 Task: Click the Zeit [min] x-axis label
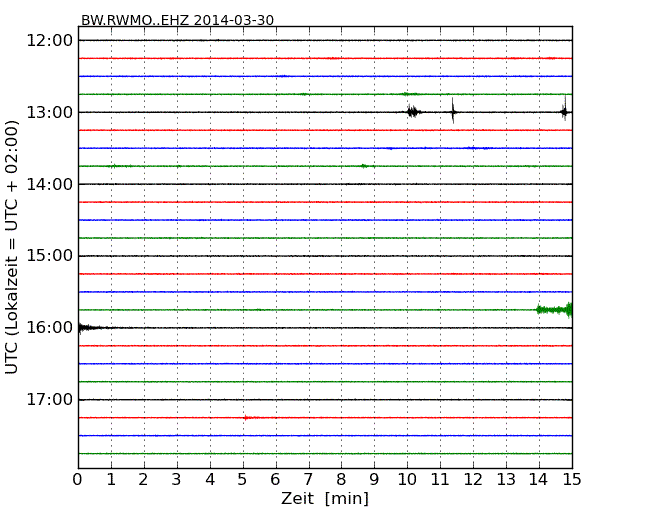coord(325,498)
